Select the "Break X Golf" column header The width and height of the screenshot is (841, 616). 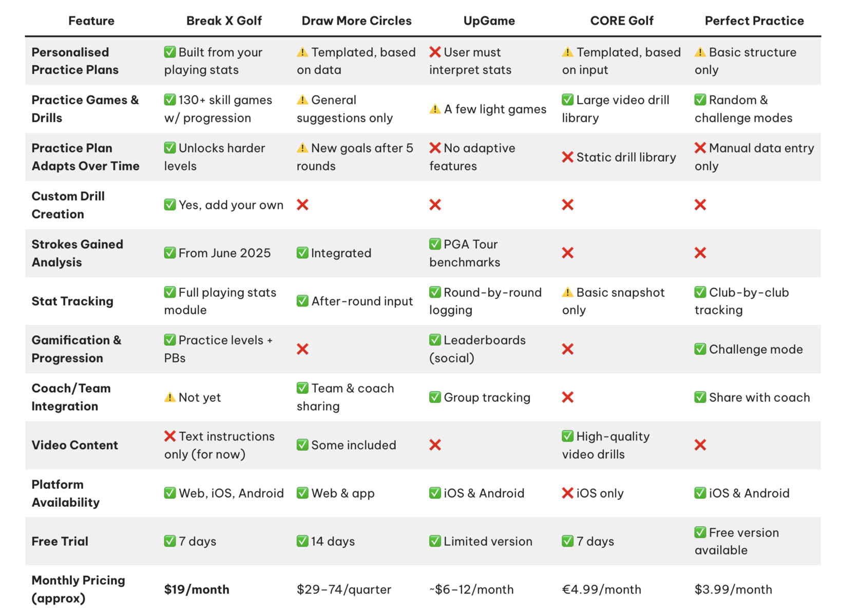pos(224,21)
